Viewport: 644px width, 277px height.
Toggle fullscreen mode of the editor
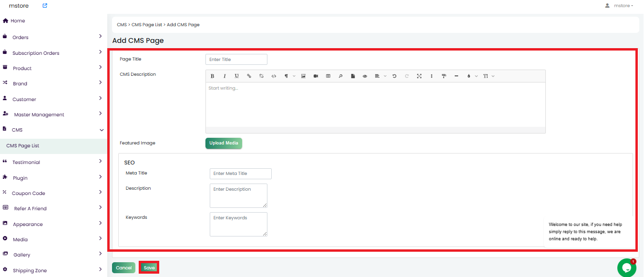pos(419,76)
